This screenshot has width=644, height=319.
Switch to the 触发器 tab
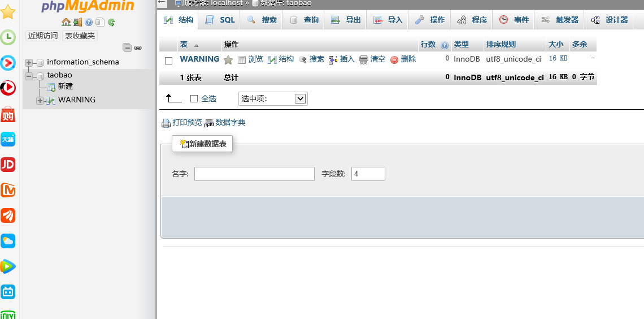(560, 20)
